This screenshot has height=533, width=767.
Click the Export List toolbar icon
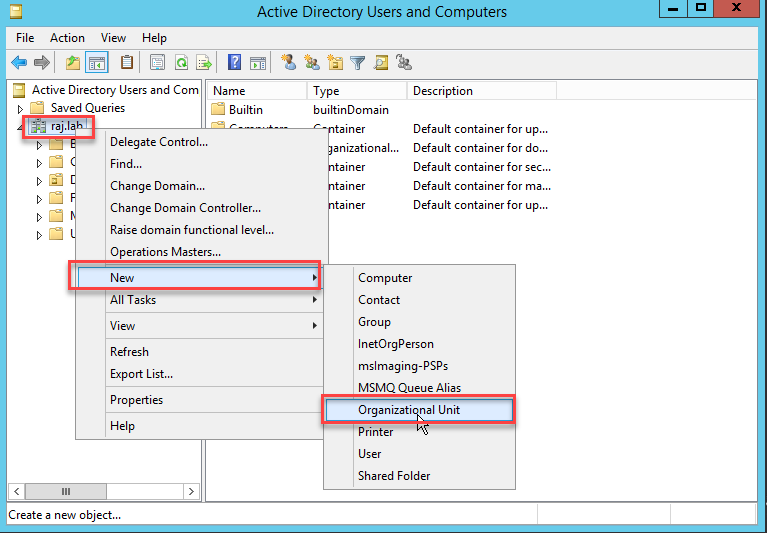pyautogui.click(x=203, y=63)
